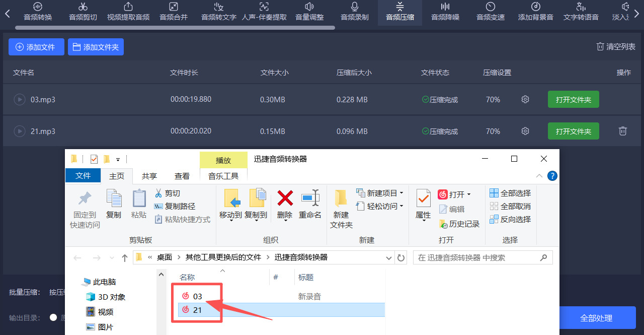This screenshot has height=335, width=644.
Task: Click 固定到快速访问 in the ribbon
Action: (85, 210)
